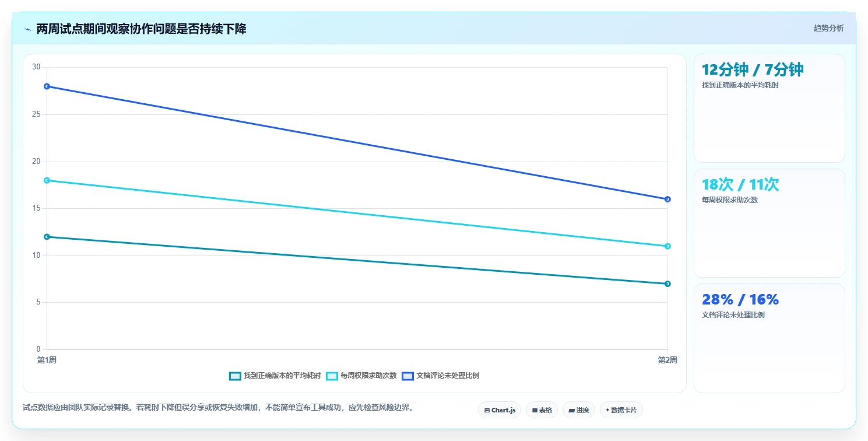Image resolution: width=868 pixels, height=441 pixels.
Task: Click the 第1周 data point at 12
Action: coord(47,237)
